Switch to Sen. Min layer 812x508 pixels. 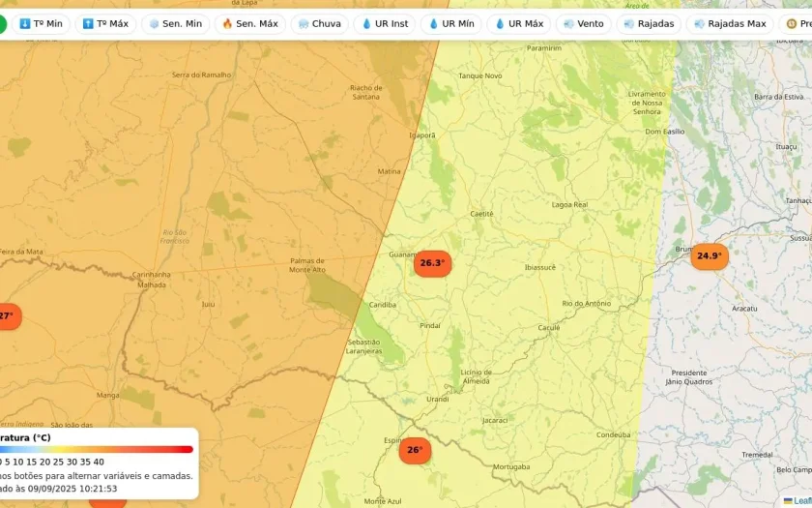click(x=176, y=24)
